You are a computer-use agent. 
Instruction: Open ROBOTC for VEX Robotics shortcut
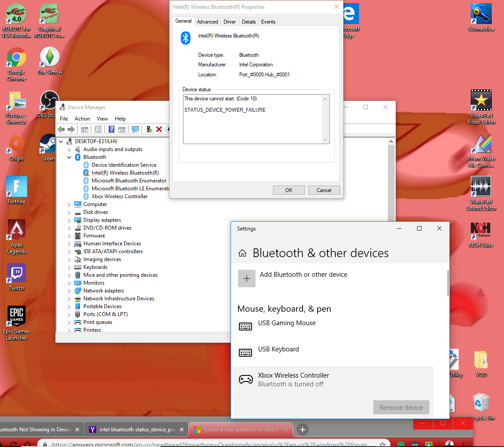pyautogui.click(x=17, y=21)
